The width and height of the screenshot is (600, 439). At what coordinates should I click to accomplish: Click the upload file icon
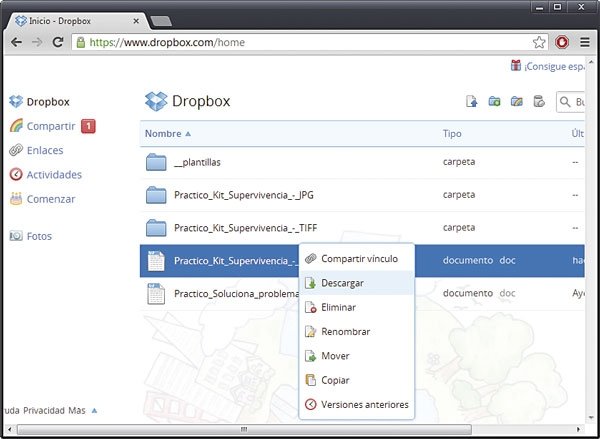[472, 101]
